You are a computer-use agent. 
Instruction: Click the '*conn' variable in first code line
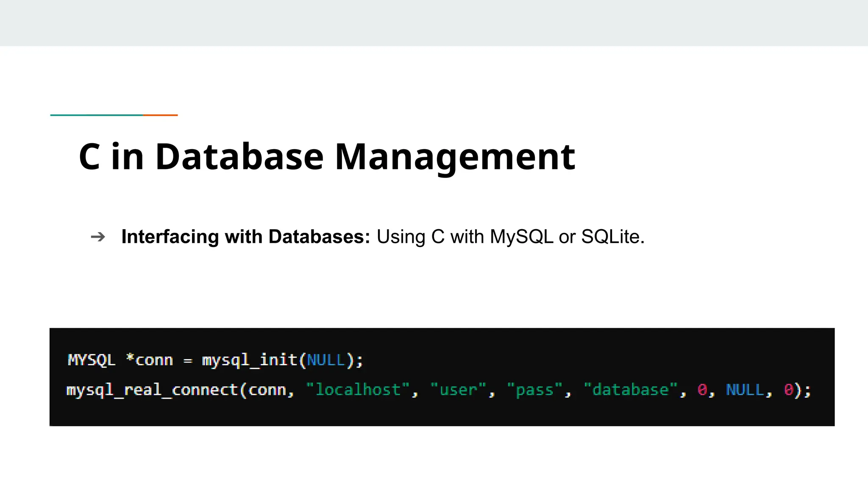click(x=150, y=360)
